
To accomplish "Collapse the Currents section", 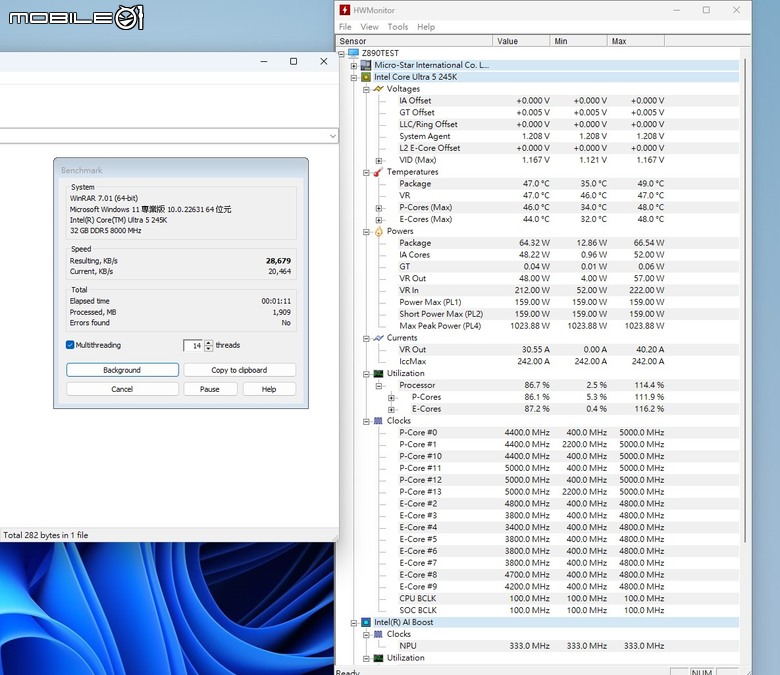I will (366, 338).
